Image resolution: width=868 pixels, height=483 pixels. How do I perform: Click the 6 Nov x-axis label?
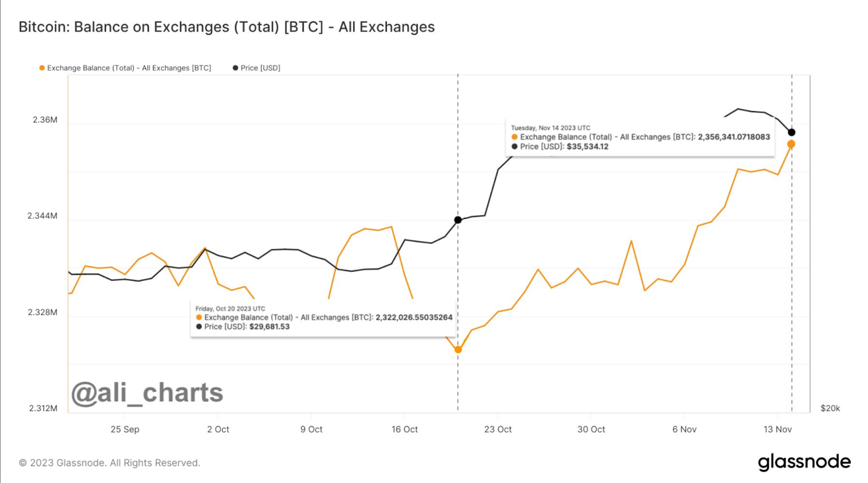(684, 429)
